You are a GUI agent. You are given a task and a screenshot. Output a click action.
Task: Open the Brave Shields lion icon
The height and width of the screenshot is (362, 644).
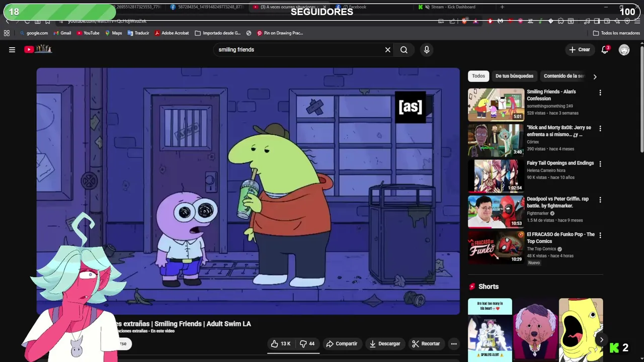(x=464, y=21)
